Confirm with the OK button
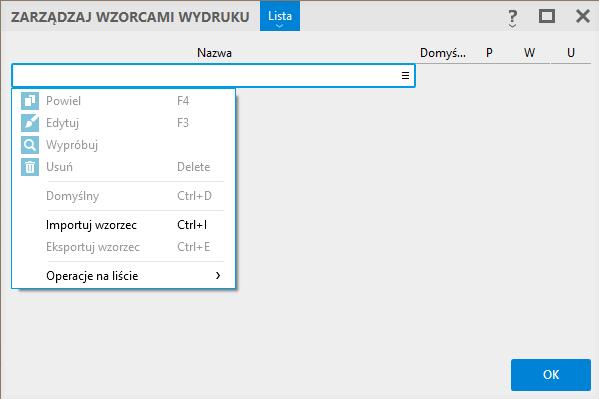The image size is (599, 399). pos(551,375)
